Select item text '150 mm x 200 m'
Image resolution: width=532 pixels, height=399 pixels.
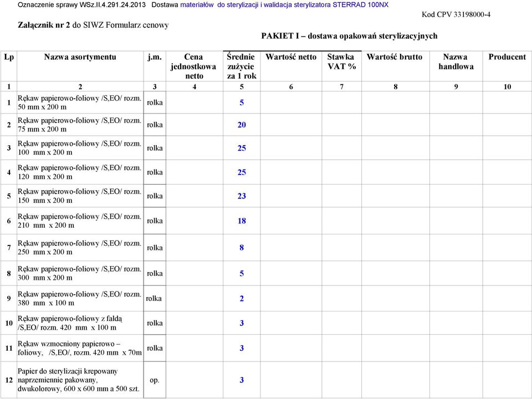(45, 201)
